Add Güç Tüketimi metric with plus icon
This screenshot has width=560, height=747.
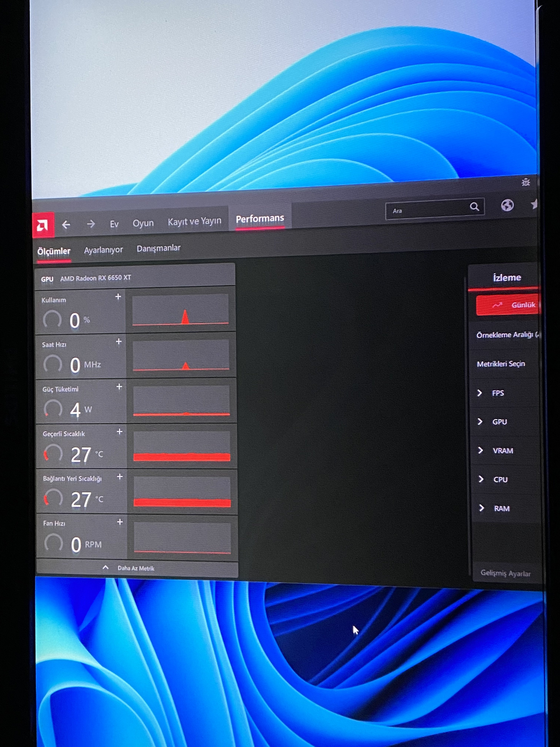(119, 387)
